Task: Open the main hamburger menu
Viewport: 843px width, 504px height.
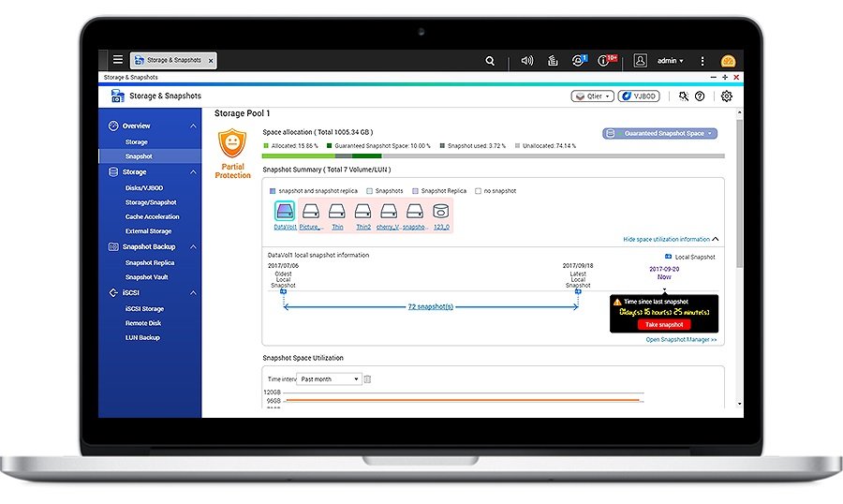Action: click(118, 60)
